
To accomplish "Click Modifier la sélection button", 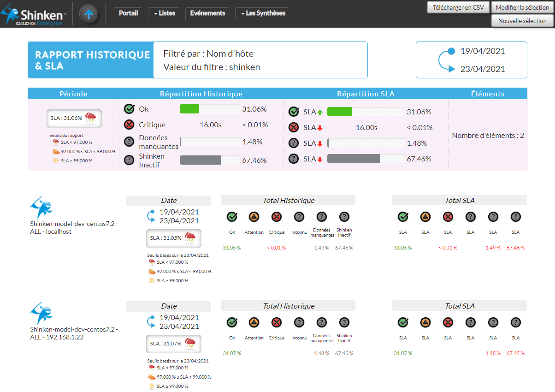I will pyautogui.click(x=522, y=7).
